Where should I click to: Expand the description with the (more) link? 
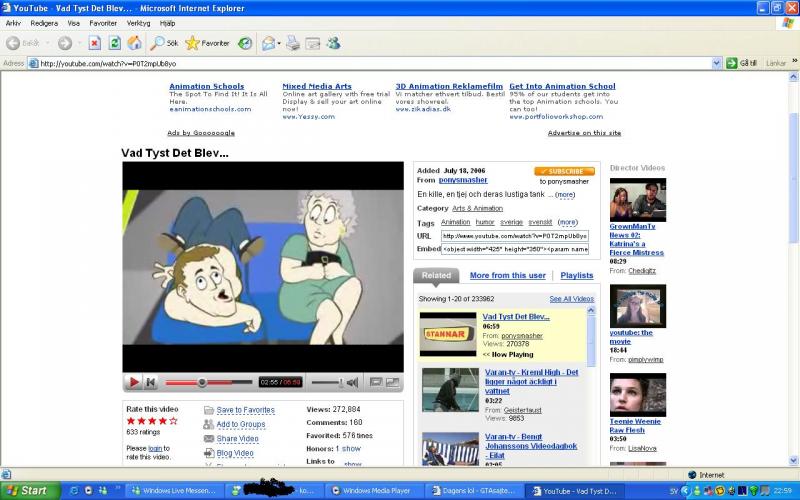point(565,194)
